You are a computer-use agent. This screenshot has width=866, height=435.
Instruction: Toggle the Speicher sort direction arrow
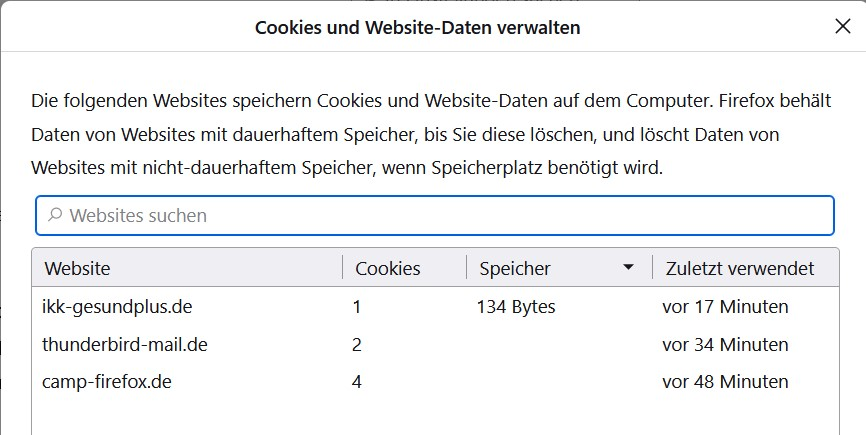tap(628, 268)
